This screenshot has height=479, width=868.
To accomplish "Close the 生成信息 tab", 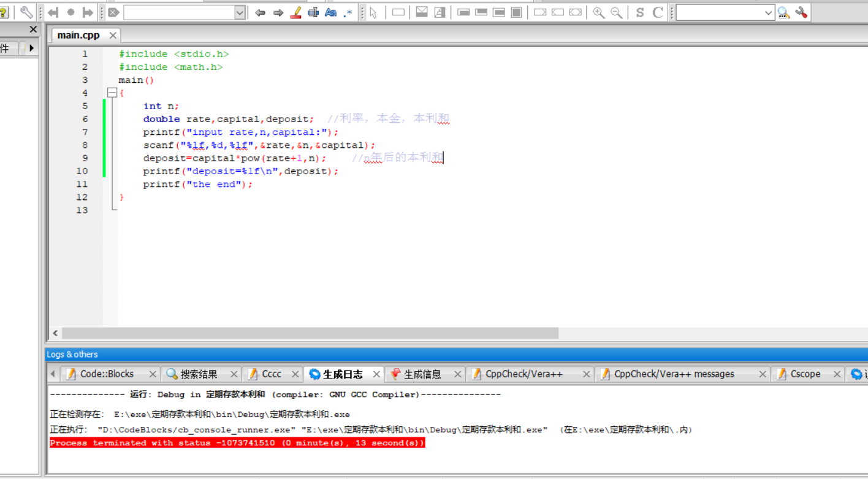I will [x=457, y=374].
